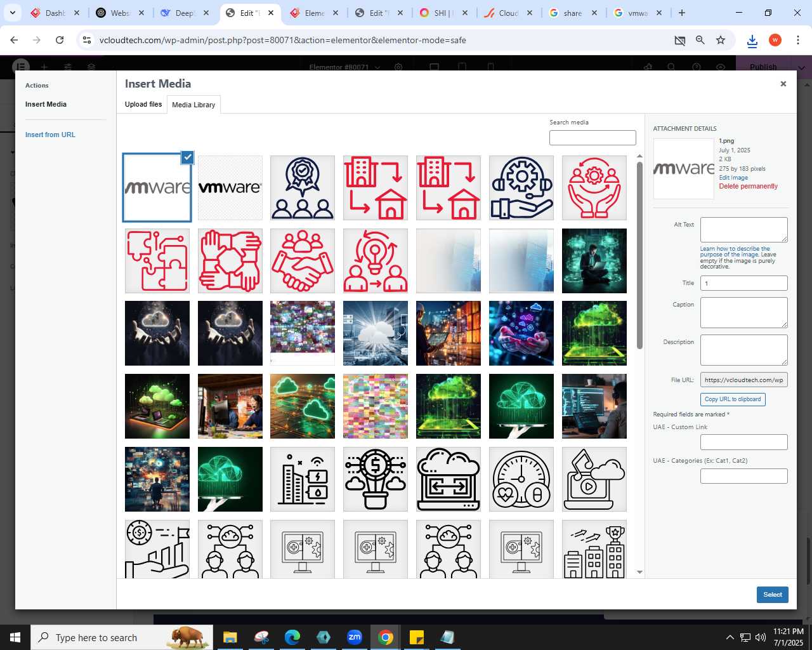This screenshot has width=812, height=650.
Task: Select the hand with dollar and flag icon
Action: click(157, 549)
